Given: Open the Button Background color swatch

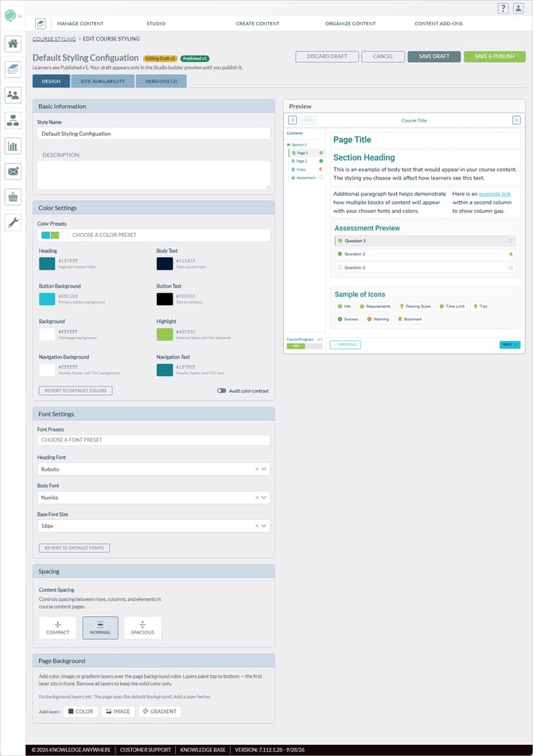Looking at the screenshot, I should point(47,298).
